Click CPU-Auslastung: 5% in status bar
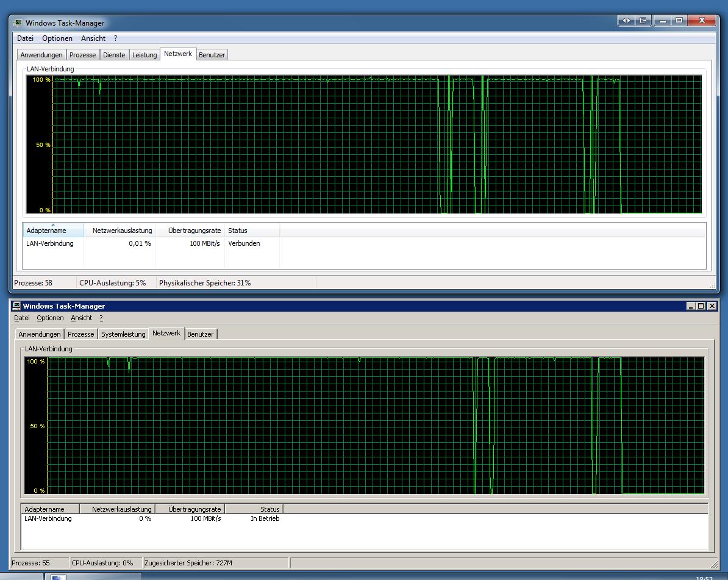 (112, 283)
